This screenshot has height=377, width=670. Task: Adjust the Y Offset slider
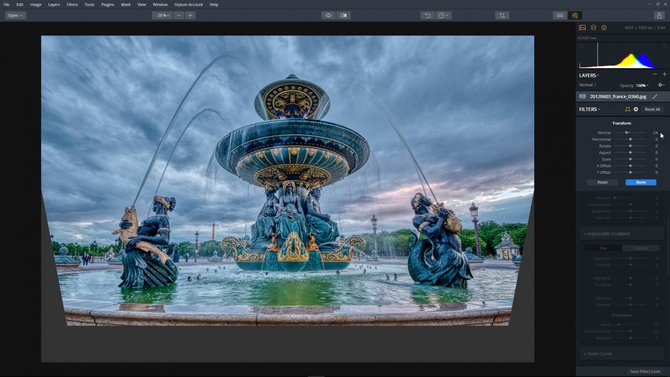pyautogui.click(x=630, y=172)
